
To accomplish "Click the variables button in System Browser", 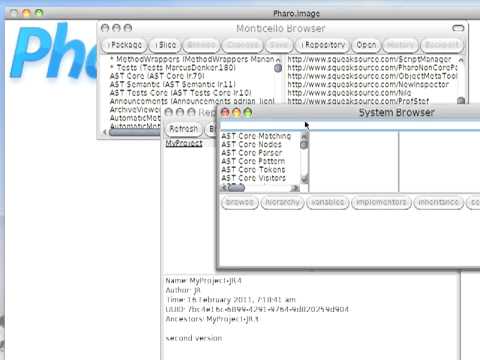I will click(x=327, y=202).
